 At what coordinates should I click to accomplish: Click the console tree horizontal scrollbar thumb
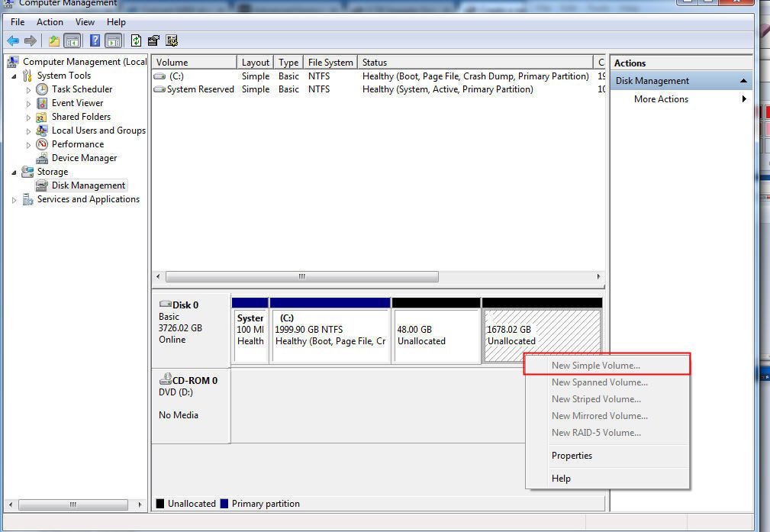click(x=72, y=505)
